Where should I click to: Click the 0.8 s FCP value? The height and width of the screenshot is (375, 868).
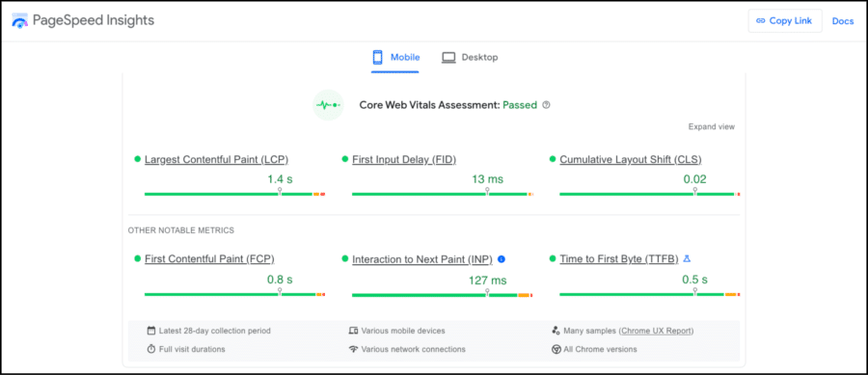pos(280,280)
